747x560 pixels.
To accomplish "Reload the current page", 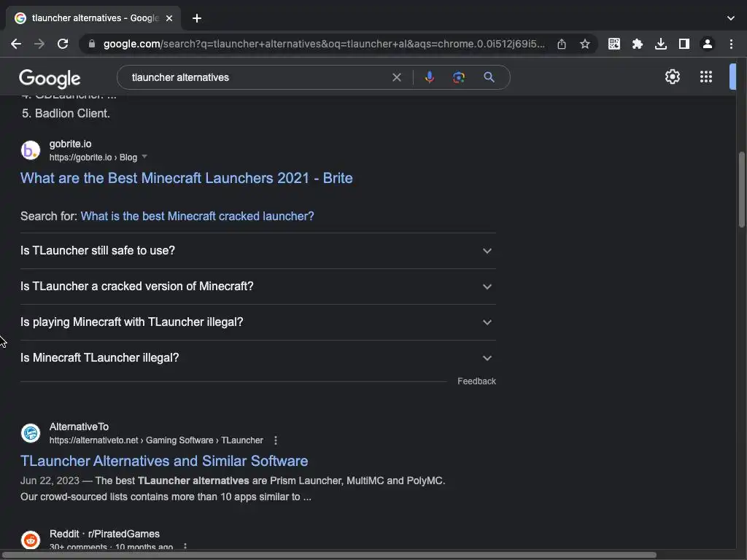I will [x=63, y=44].
